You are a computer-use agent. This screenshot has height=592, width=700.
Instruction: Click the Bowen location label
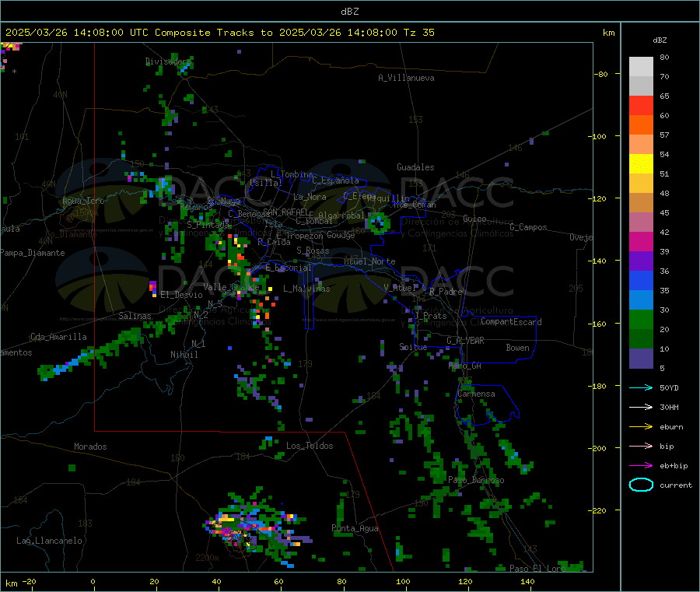pos(517,348)
